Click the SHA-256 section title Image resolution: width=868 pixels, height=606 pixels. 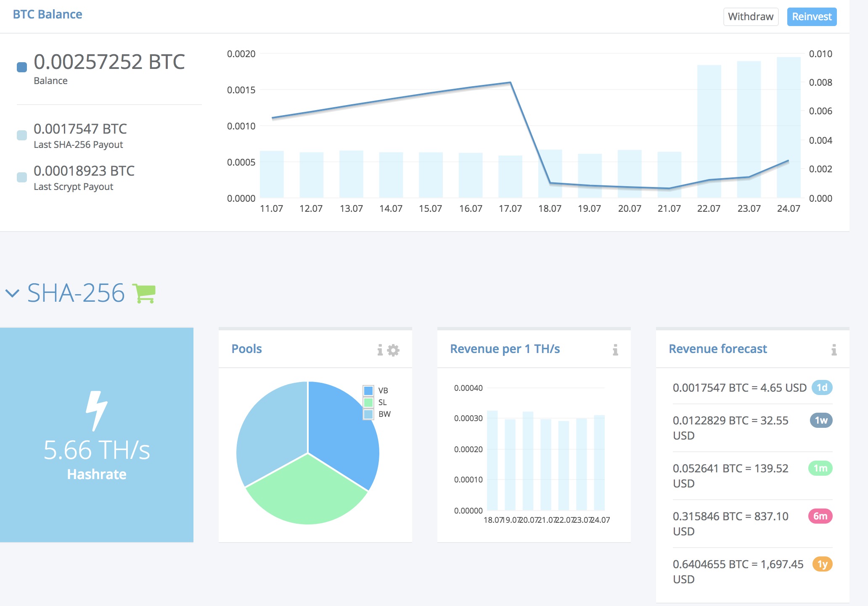pyautogui.click(x=76, y=293)
